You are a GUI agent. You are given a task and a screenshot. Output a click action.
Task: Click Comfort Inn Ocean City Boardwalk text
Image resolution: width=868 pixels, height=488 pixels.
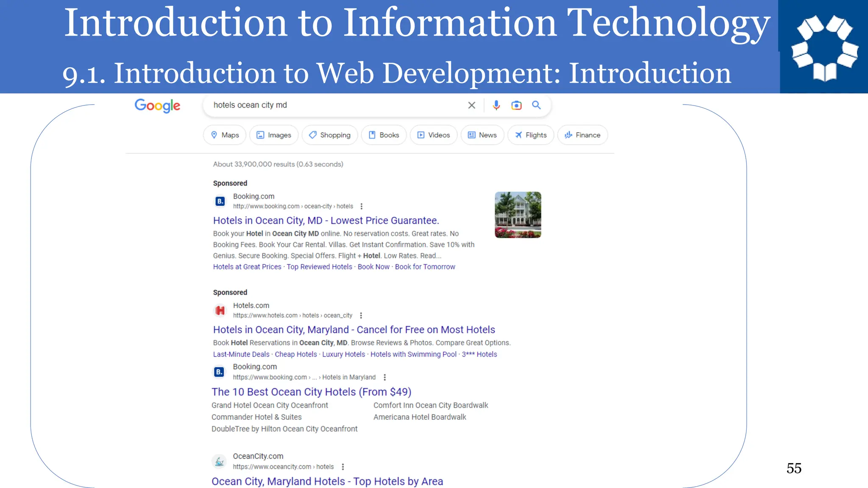tap(431, 405)
